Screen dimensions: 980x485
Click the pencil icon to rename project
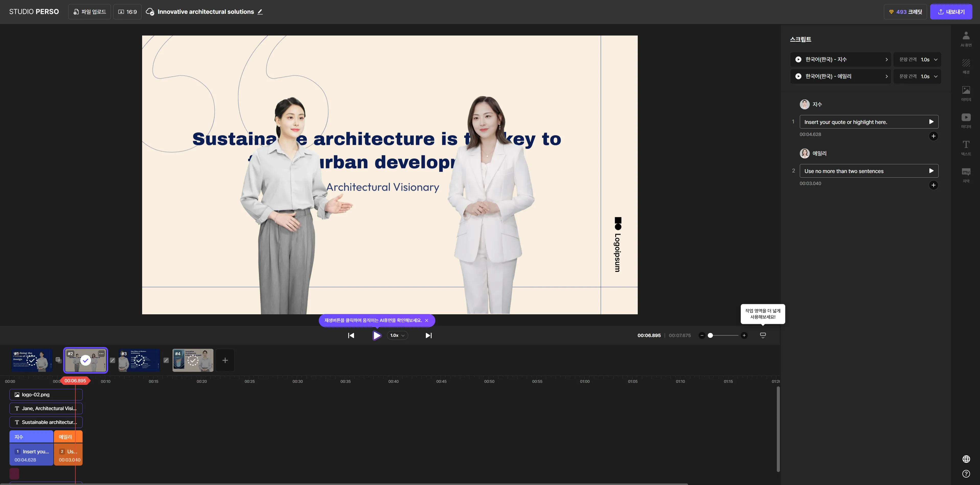[260, 12]
